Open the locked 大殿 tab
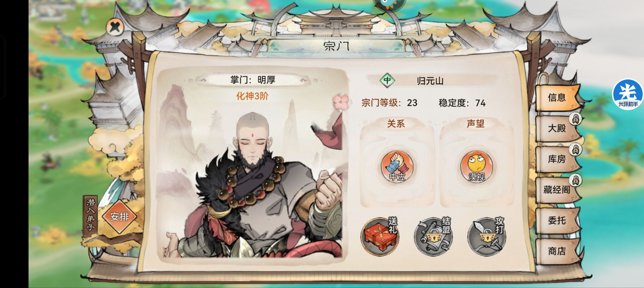Viewport: 644px width, 288px height. 557,128
